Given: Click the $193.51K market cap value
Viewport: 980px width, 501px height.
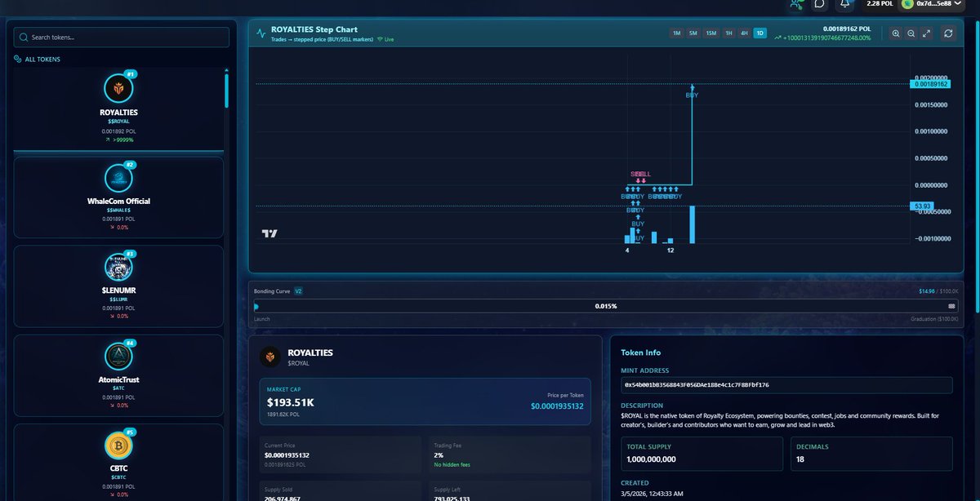Looking at the screenshot, I should [292, 402].
